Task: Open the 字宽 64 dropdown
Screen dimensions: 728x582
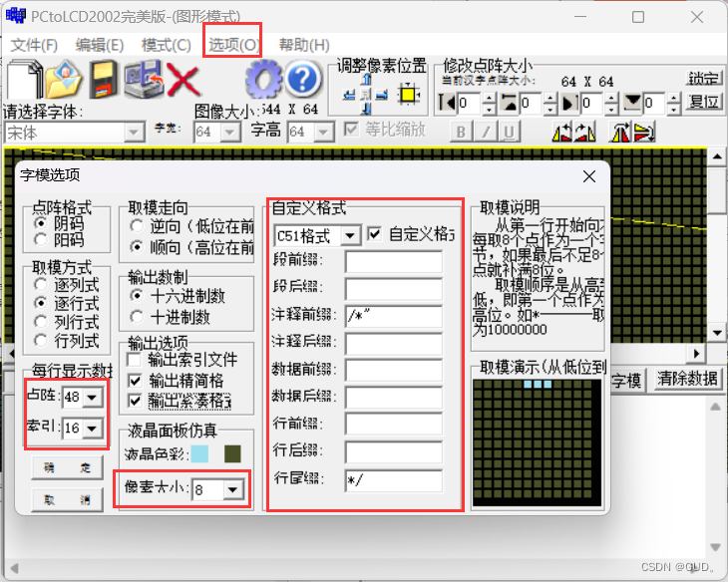Action: [229, 133]
